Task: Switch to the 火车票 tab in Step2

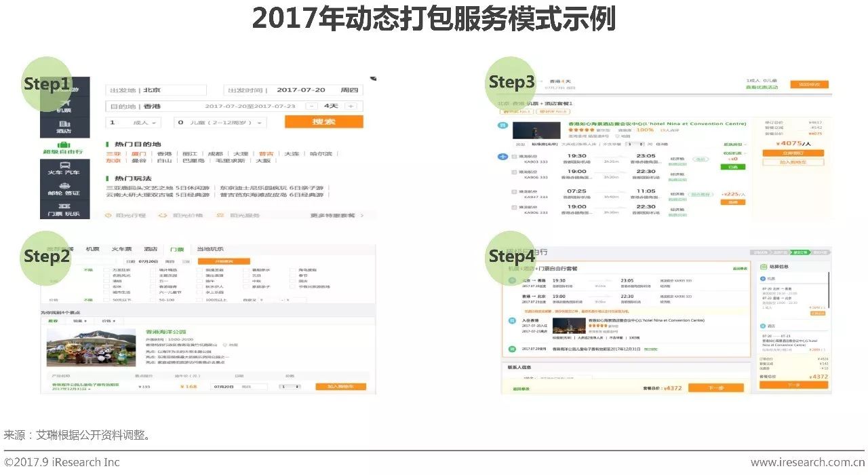Action: [121, 249]
